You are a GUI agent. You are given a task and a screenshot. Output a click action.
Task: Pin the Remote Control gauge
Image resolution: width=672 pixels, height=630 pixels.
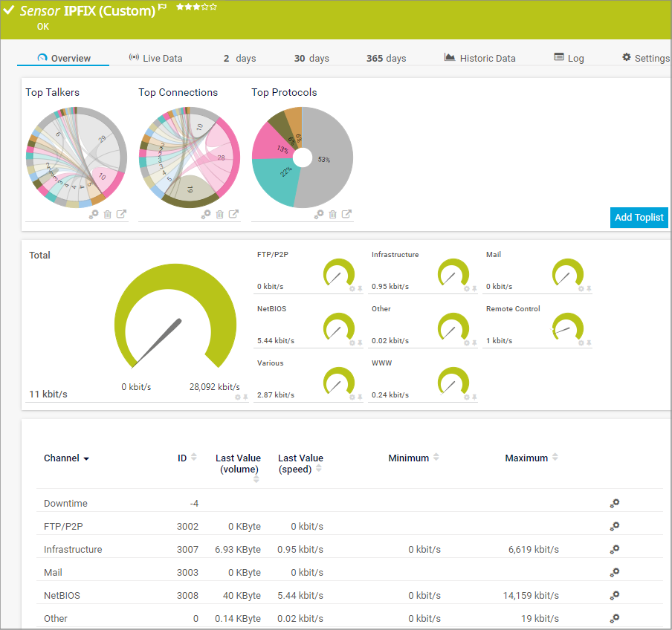(589, 343)
